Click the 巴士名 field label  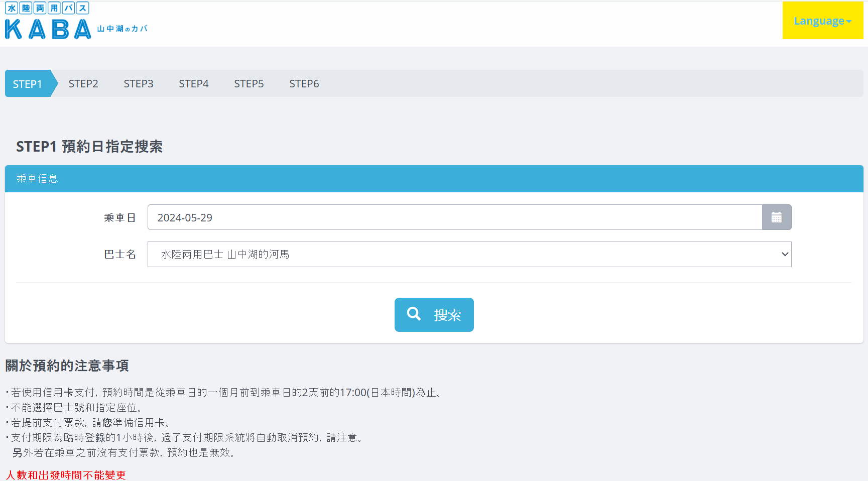tap(120, 255)
